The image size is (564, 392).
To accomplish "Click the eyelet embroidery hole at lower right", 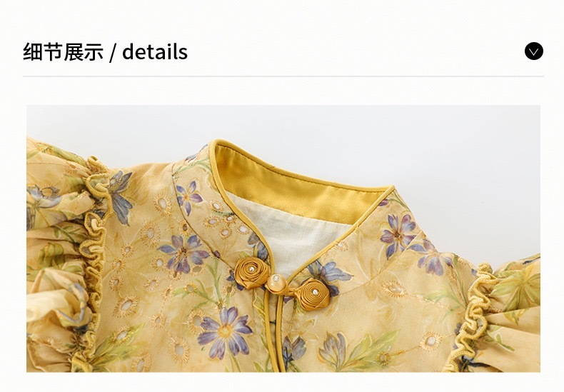I will (x=430, y=341).
